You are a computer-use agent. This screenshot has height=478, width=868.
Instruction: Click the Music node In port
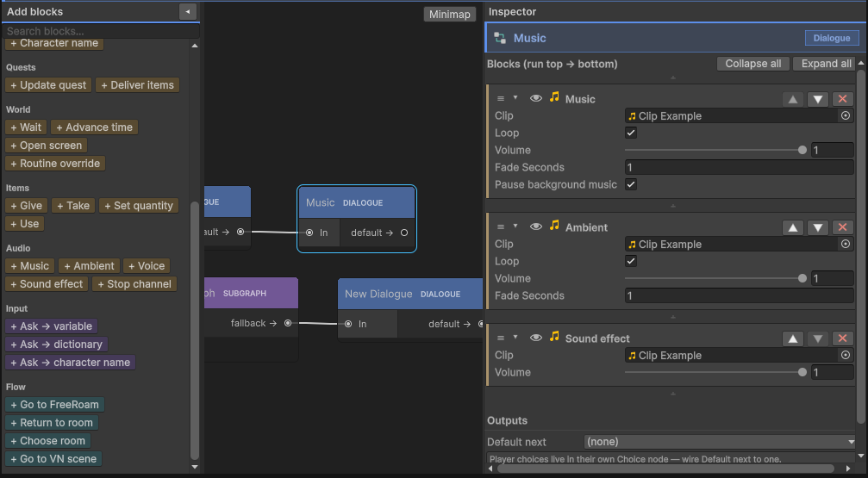click(x=309, y=233)
